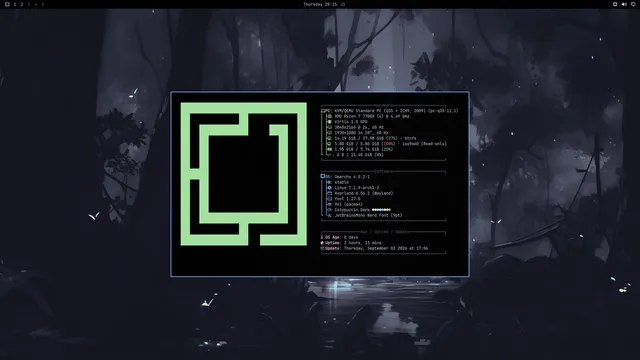Image resolution: width=640 pixels, height=360 pixels.
Task: Click the update indicator icon beside the clock
Action: click(343, 4)
